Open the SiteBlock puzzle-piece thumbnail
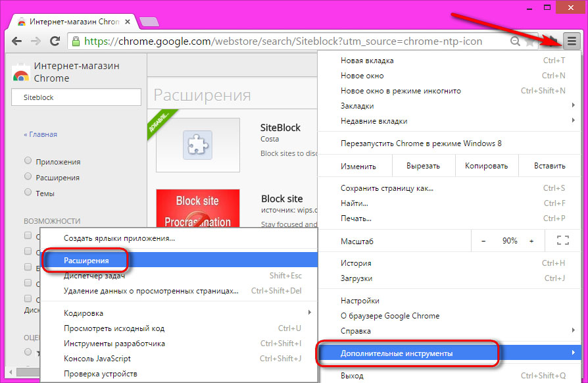588x383 pixels. 197,145
